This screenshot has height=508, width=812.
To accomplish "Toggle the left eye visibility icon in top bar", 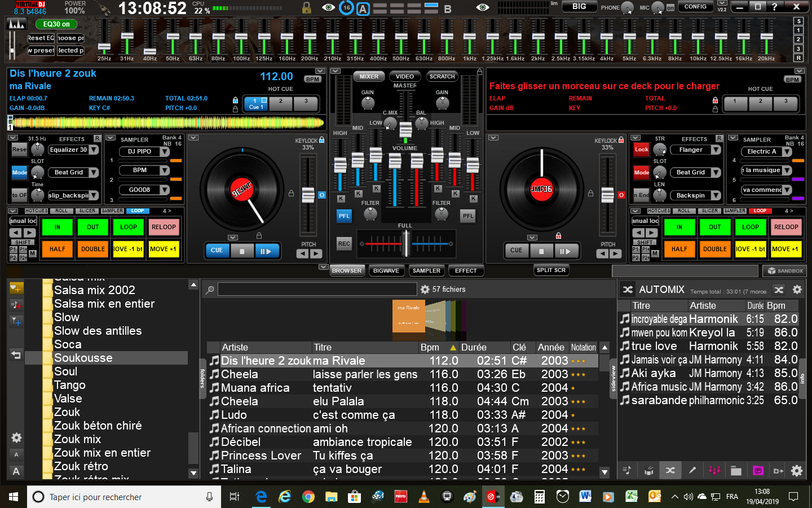I will tap(328, 7).
